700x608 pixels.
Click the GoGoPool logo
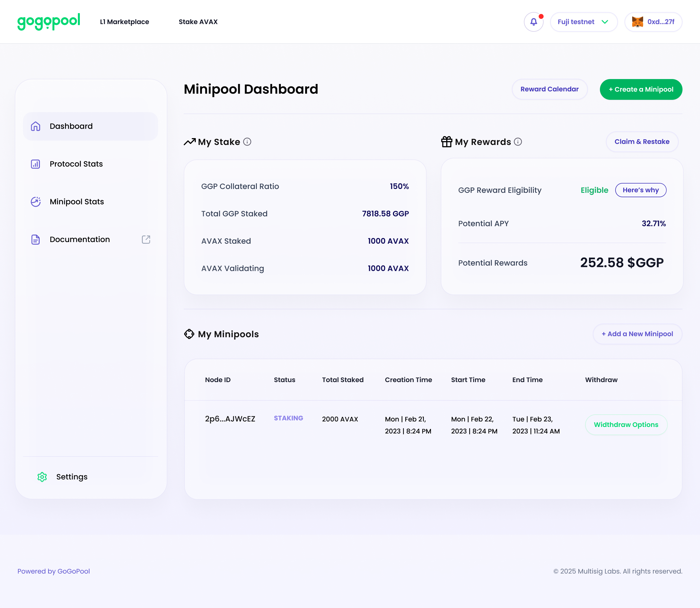[48, 21]
